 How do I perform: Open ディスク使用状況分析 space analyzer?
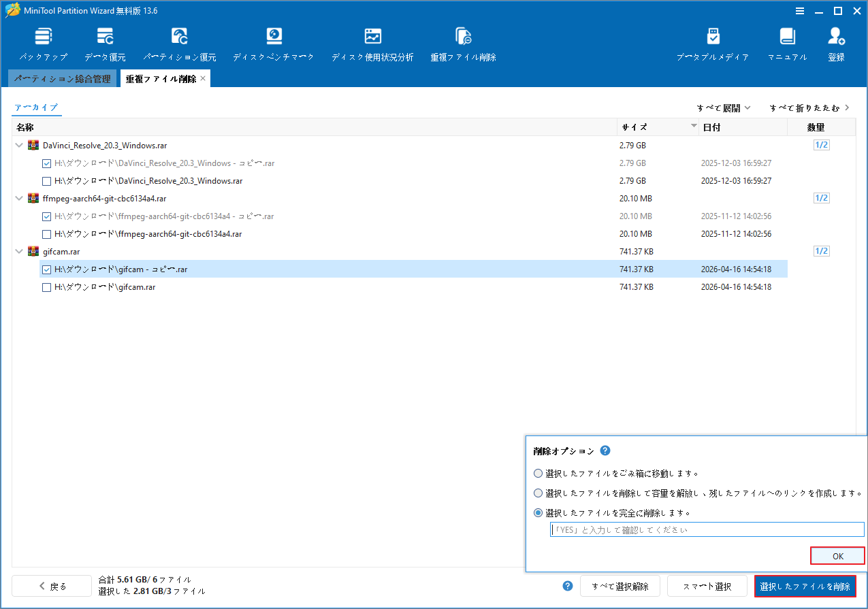point(372,45)
